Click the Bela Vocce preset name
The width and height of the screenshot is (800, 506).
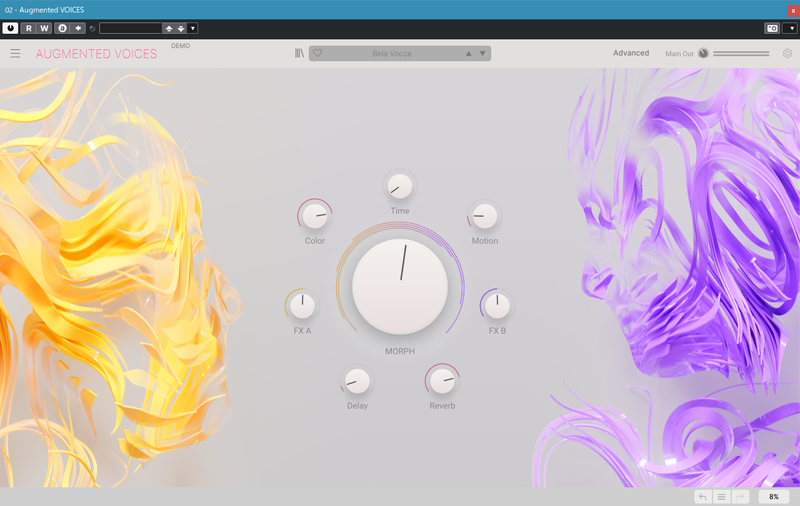pyautogui.click(x=392, y=53)
